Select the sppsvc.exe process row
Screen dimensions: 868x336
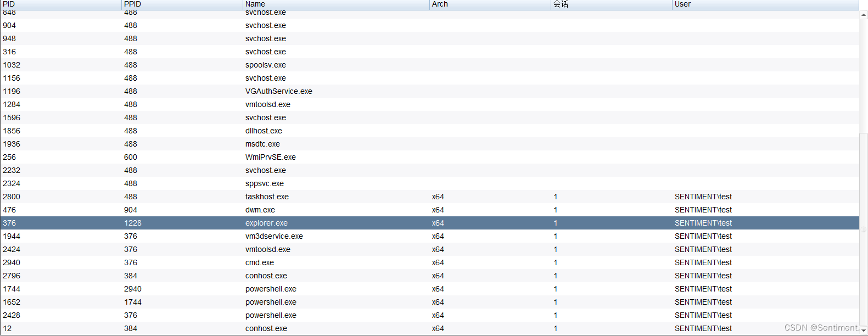pyautogui.click(x=429, y=183)
